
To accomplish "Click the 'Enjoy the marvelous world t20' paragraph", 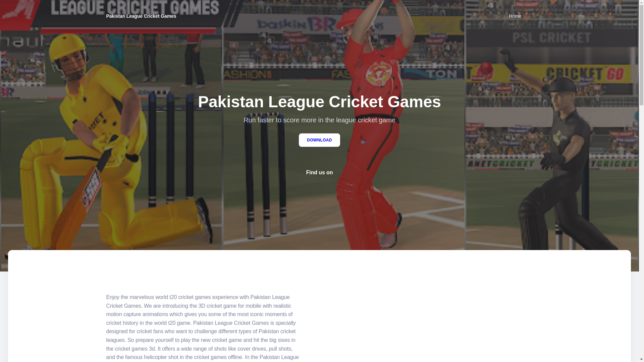I will [x=203, y=327].
